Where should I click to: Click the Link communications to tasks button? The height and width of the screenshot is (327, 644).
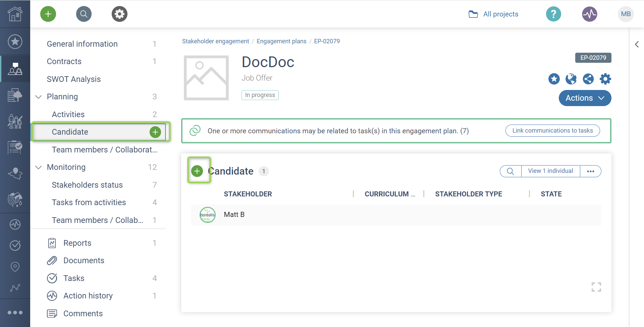[x=552, y=131]
